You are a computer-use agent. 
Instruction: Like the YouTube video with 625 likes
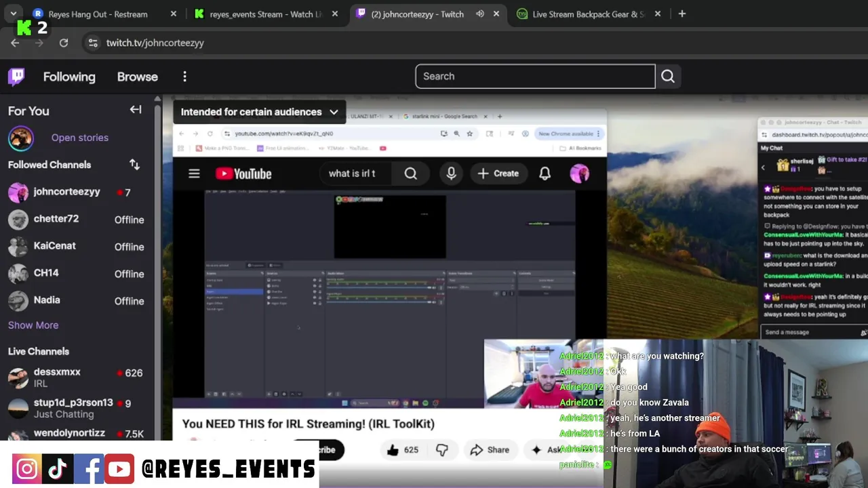click(402, 449)
